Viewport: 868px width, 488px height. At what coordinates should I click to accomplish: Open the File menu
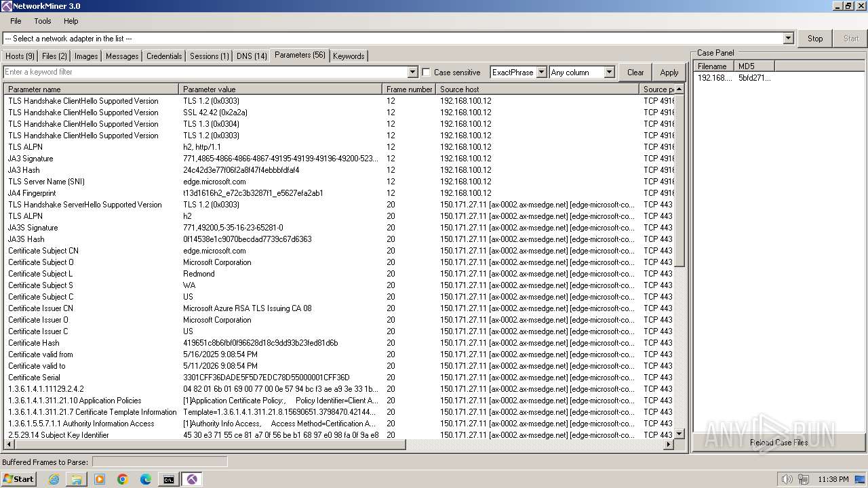point(16,21)
